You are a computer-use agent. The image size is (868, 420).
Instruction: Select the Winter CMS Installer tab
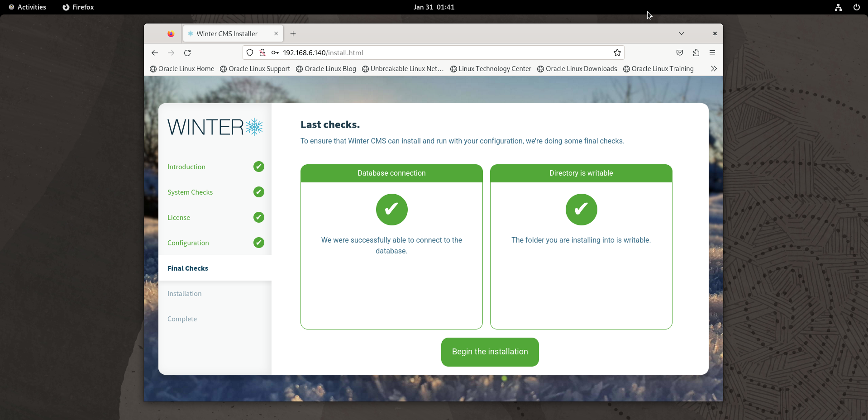pos(233,34)
